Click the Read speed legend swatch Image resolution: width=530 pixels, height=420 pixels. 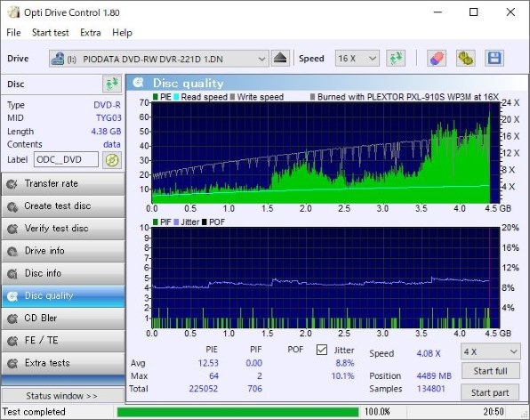coord(176,97)
